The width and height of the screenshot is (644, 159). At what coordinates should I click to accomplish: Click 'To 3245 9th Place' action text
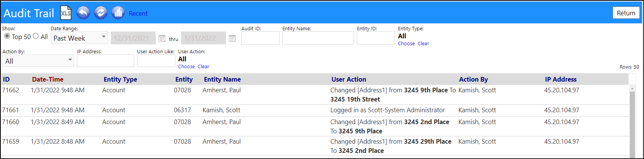pos(356,131)
